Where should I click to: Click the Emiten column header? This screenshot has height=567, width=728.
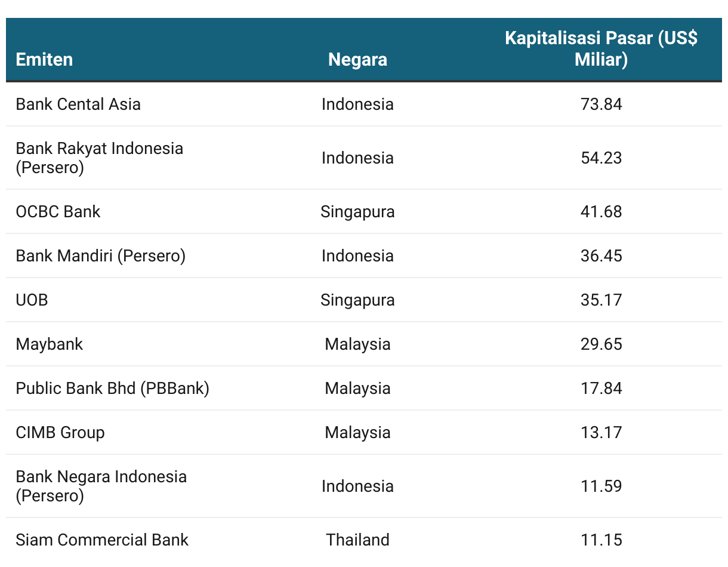(x=44, y=60)
